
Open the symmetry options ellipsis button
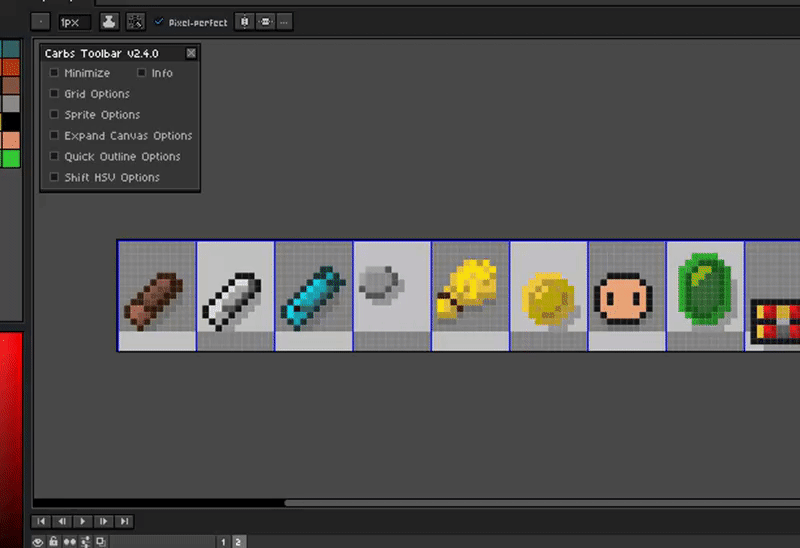(284, 22)
